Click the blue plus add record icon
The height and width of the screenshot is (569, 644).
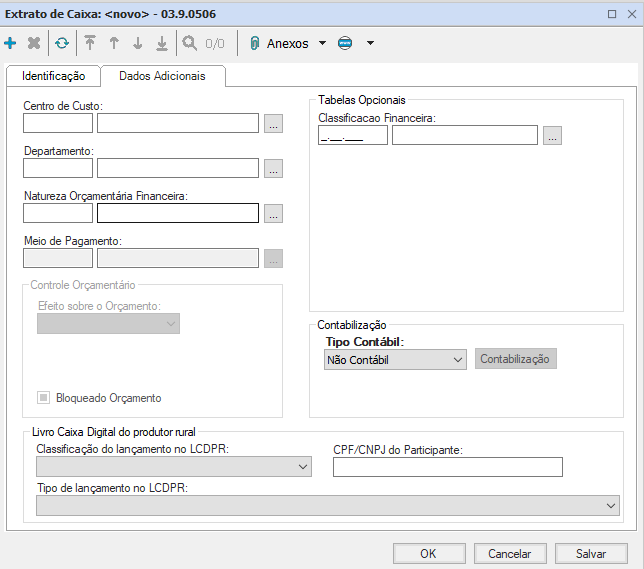pyautogui.click(x=11, y=43)
